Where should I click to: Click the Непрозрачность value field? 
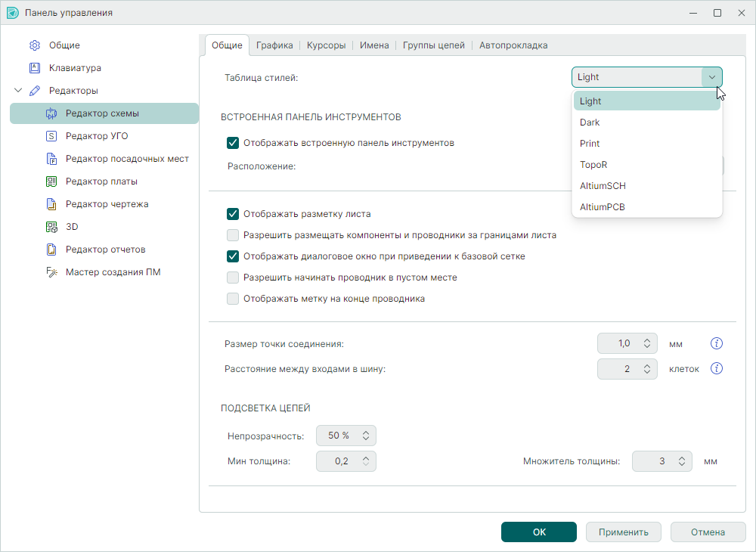338,436
